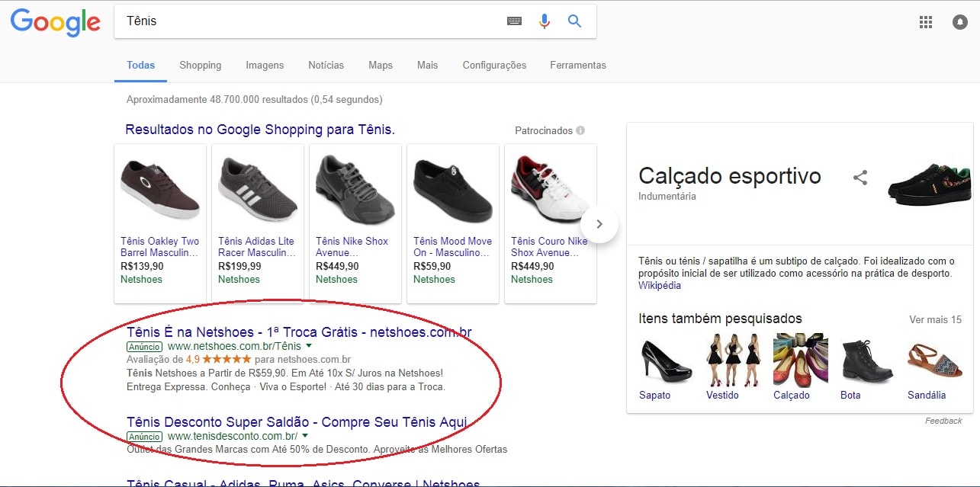Submit search with the magnifying glass icon
Viewport: 980px width, 487px height.
[575, 21]
